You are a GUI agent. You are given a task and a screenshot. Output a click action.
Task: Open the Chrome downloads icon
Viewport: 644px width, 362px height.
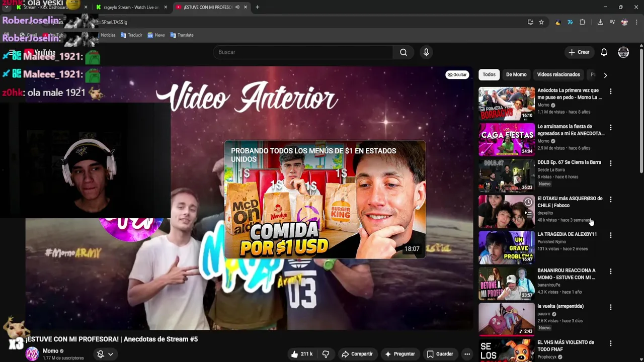(600, 22)
